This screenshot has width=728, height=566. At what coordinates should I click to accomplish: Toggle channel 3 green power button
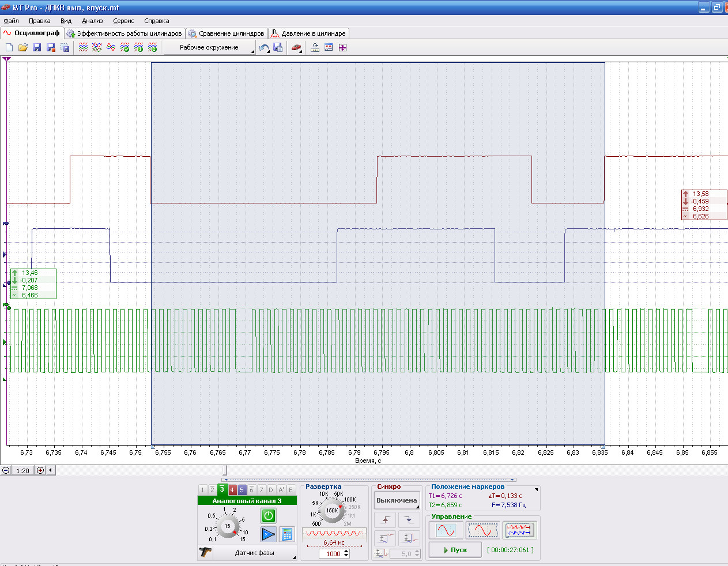(268, 516)
